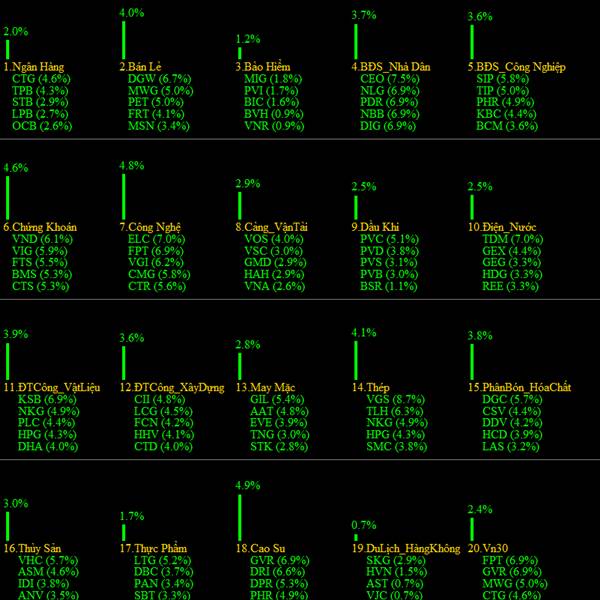Click the CTG (4.6%) row under Ngân Hàng
Image resolution: width=600 pixels, height=600 pixels.
41,79
